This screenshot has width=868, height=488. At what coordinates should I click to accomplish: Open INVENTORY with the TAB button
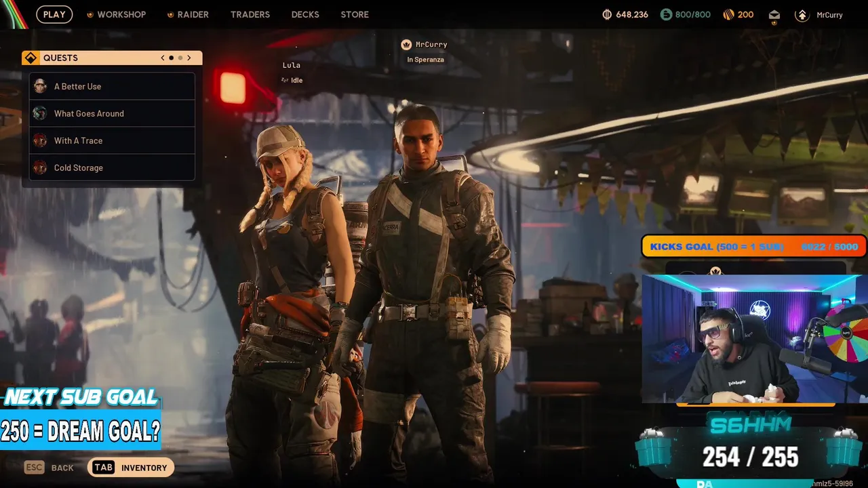[131, 468]
